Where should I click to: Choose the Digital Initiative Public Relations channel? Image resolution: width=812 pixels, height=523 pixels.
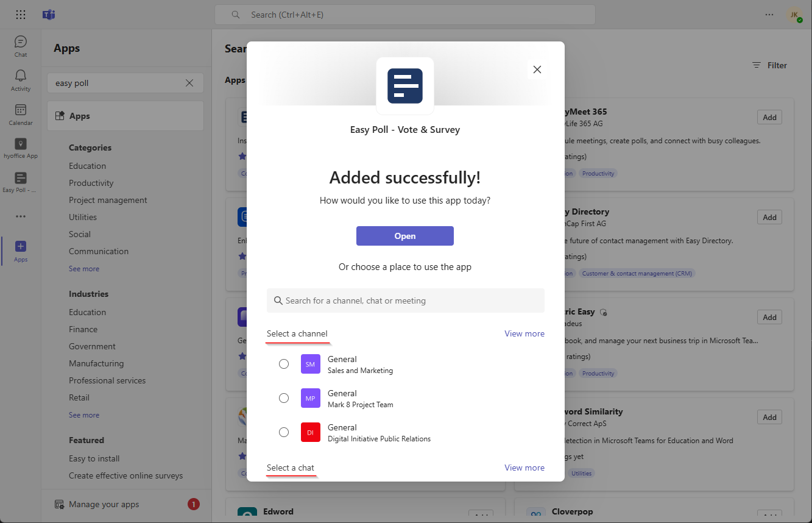click(x=284, y=432)
